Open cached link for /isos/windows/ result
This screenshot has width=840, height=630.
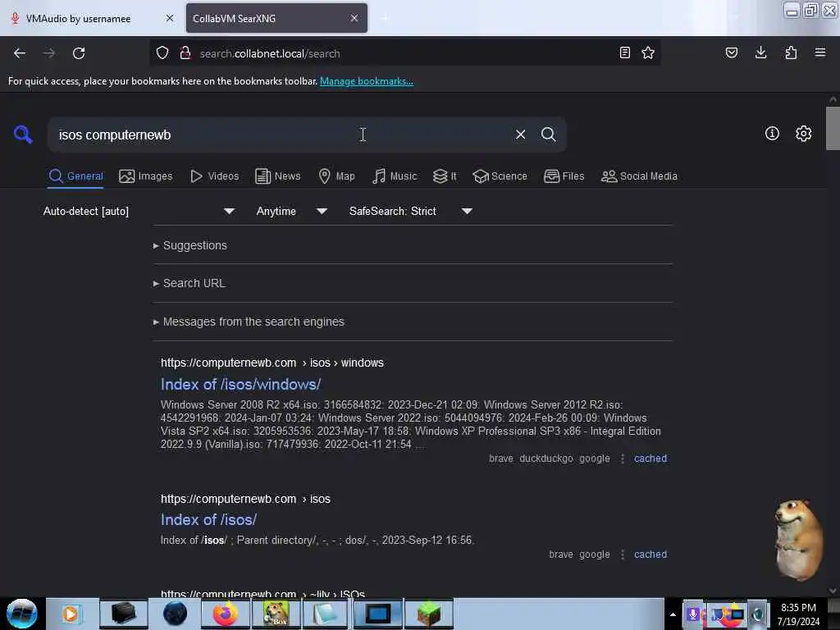(x=651, y=459)
